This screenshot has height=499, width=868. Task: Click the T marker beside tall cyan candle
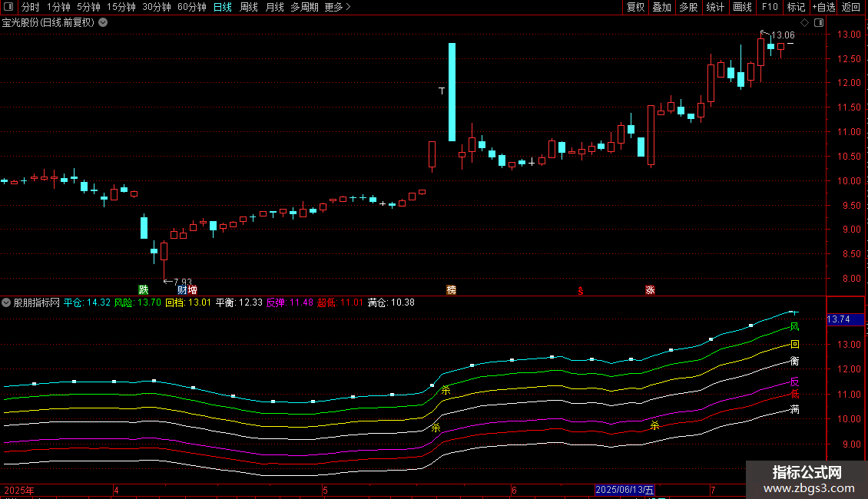(x=442, y=90)
